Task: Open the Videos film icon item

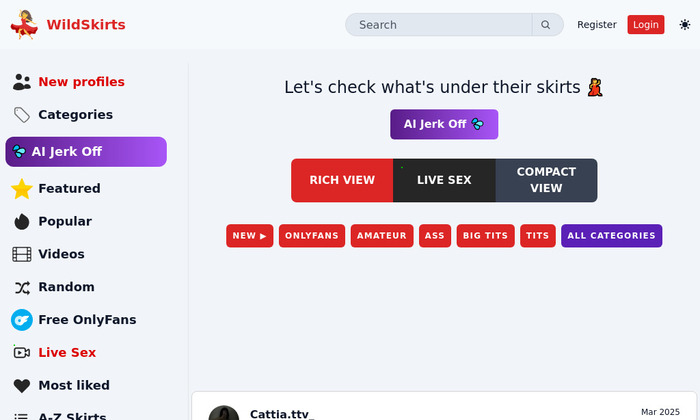Action: pyautogui.click(x=21, y=254)
